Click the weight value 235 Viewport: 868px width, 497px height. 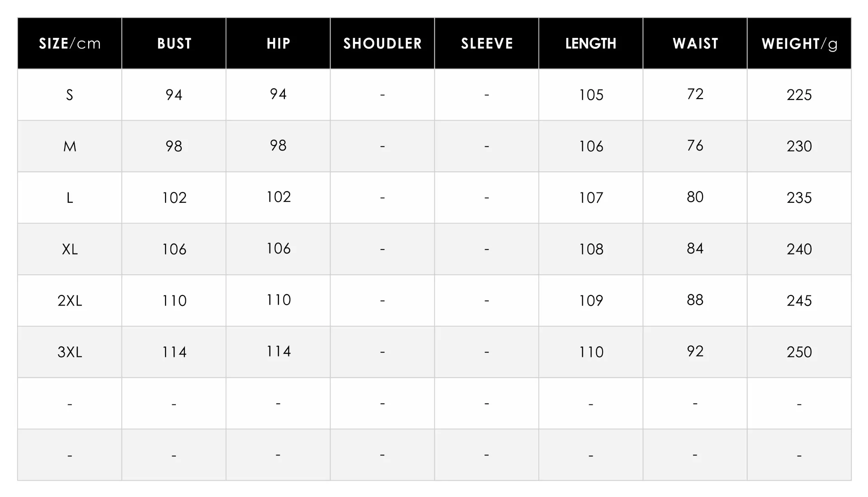[799, 198]
